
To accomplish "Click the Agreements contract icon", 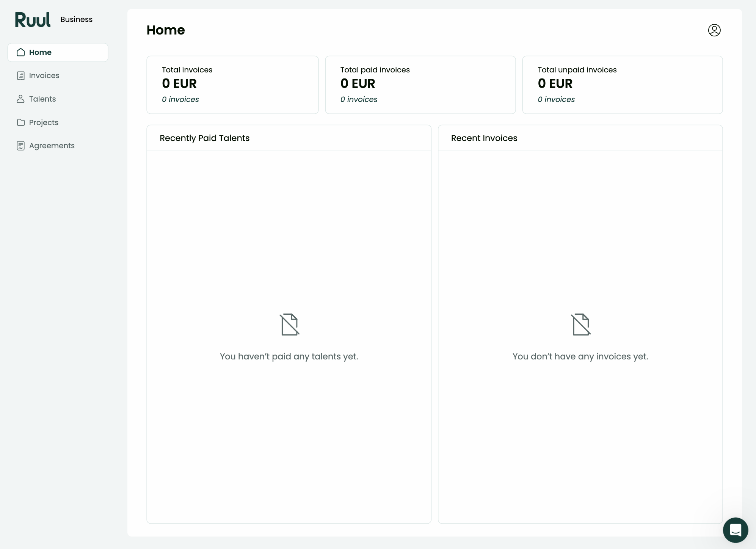I will tap(21, 146).
